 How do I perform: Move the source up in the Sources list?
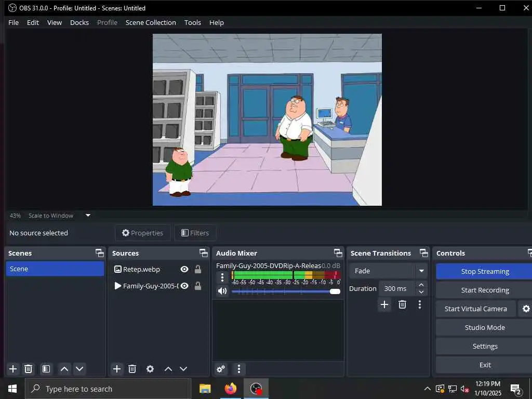point(168,369)
